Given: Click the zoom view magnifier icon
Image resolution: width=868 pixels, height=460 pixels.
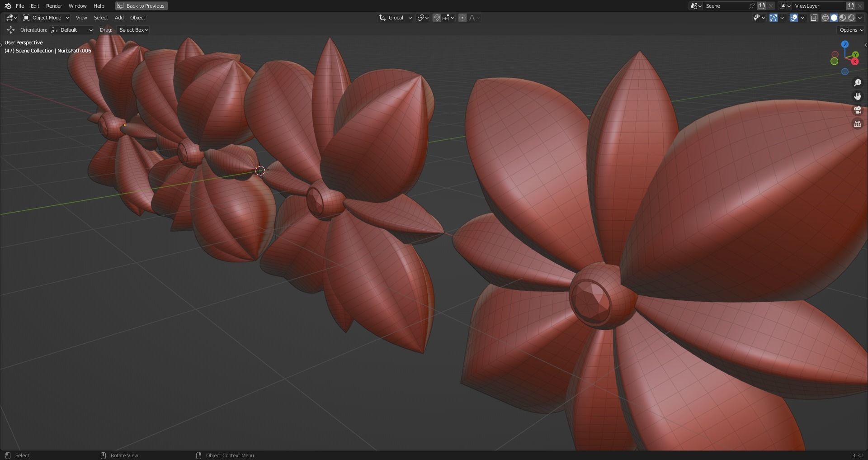Looking at the screenshot, I should (x=857, y=83).
